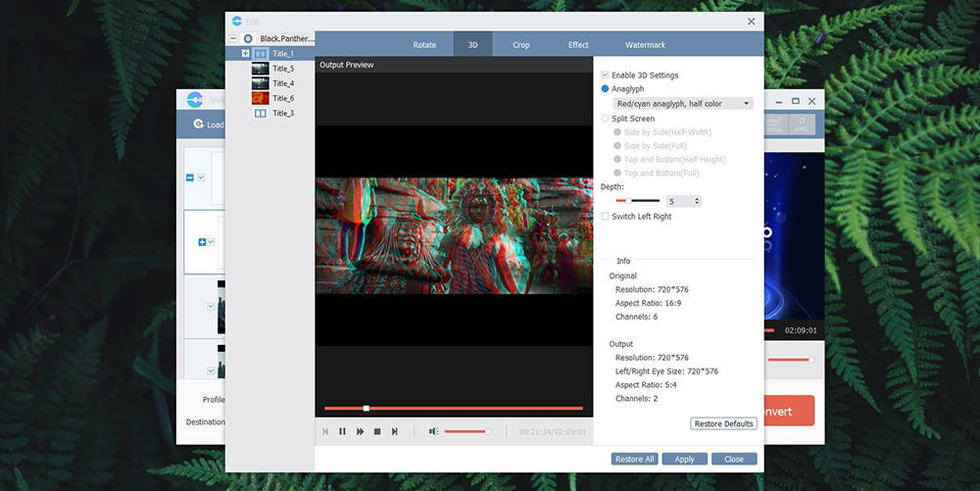
Task: Mute the preview with the speaker icon
Action: pos(434,431)
